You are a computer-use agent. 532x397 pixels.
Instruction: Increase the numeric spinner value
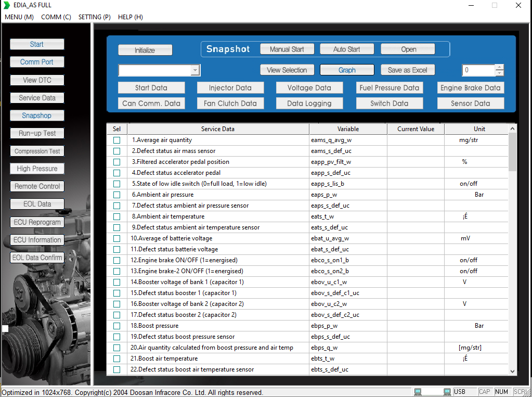click(x=499, y=67)
